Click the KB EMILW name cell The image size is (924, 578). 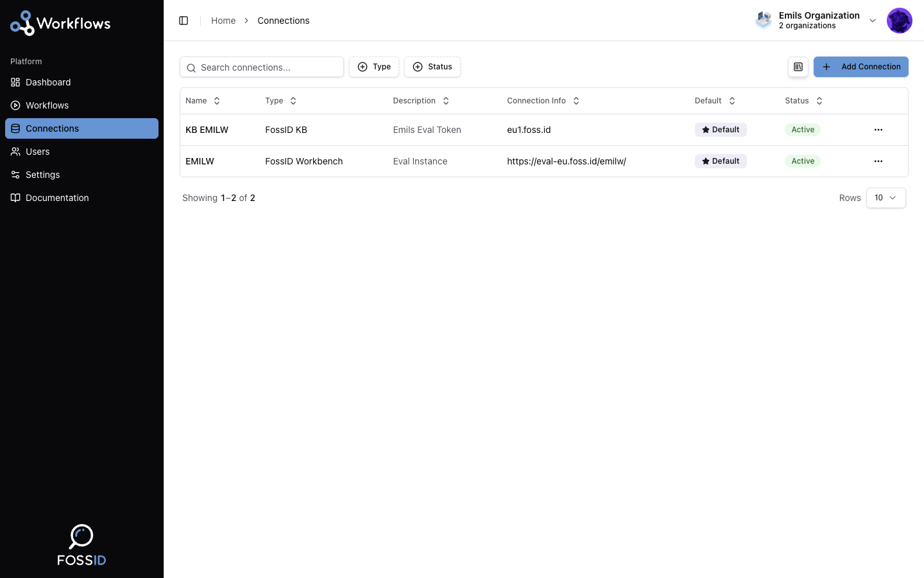pos(207,130)
